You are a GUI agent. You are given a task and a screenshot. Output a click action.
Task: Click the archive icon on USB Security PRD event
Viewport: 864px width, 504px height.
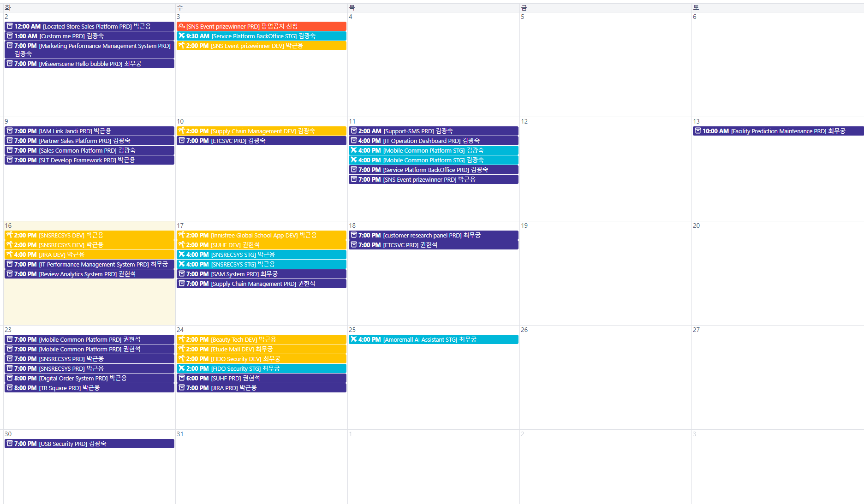coord(9,444)
